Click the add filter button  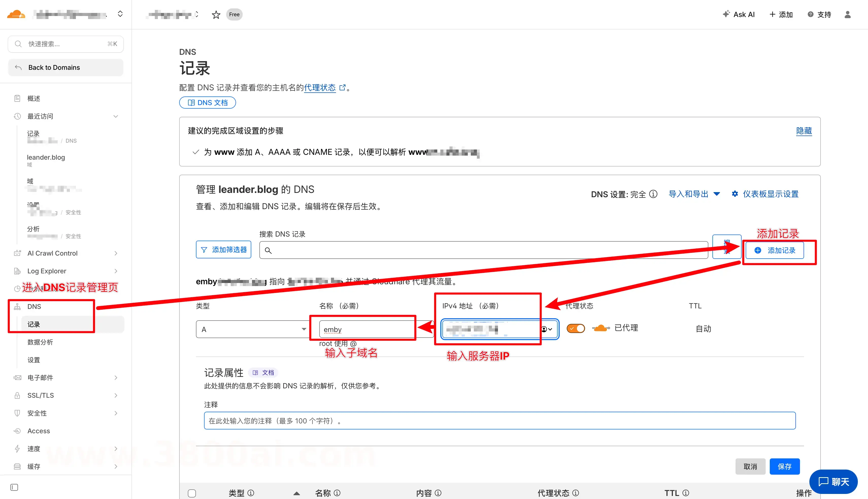(223, 250)
